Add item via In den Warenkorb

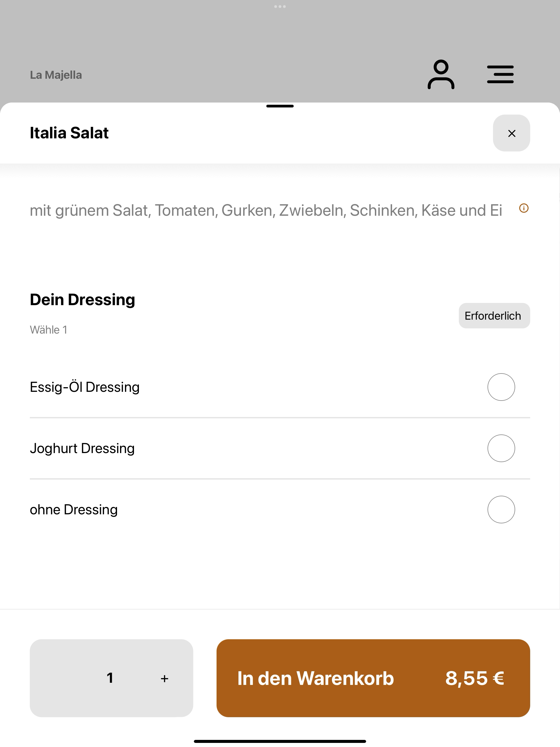[x=373, y=678]
